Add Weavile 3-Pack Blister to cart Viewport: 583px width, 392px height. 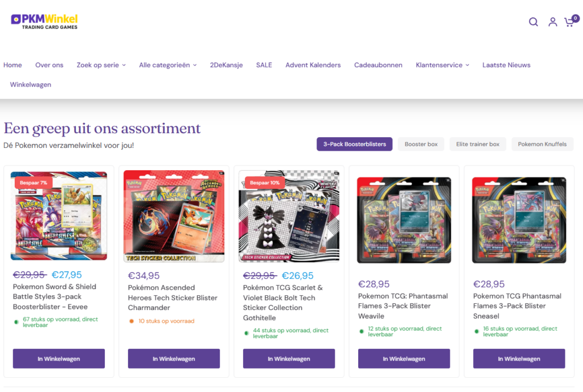404,359
